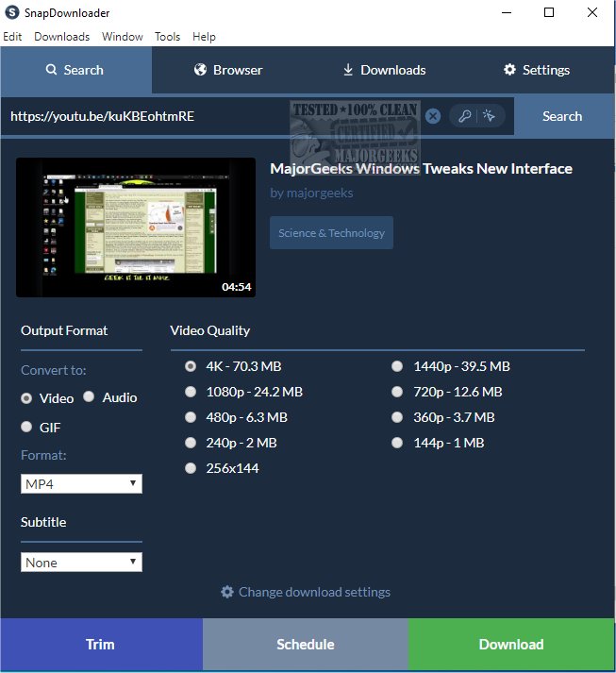Click the Trim button

pos(101,645)
